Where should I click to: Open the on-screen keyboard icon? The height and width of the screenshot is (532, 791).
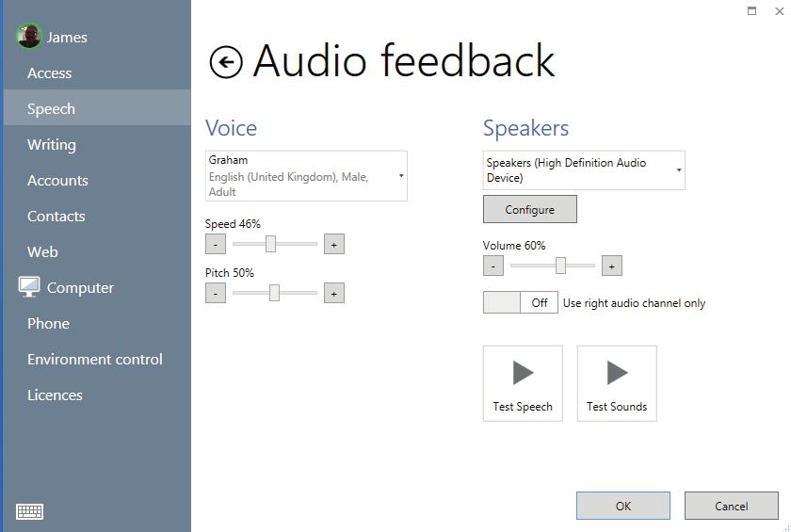point(30,511)
